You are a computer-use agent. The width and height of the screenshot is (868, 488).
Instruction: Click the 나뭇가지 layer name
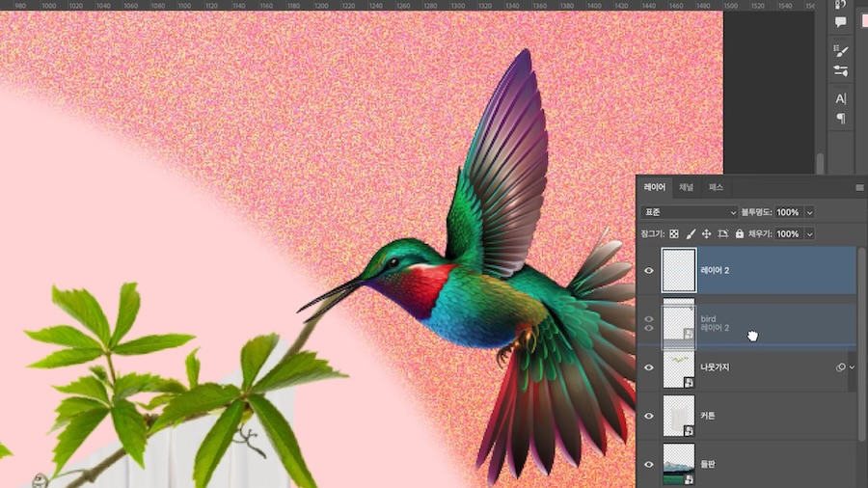(x=715, y=367)
